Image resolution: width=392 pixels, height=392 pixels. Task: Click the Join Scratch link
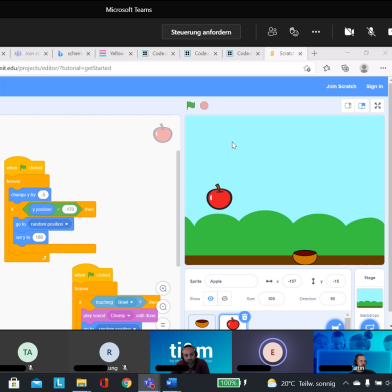point(341,86)
